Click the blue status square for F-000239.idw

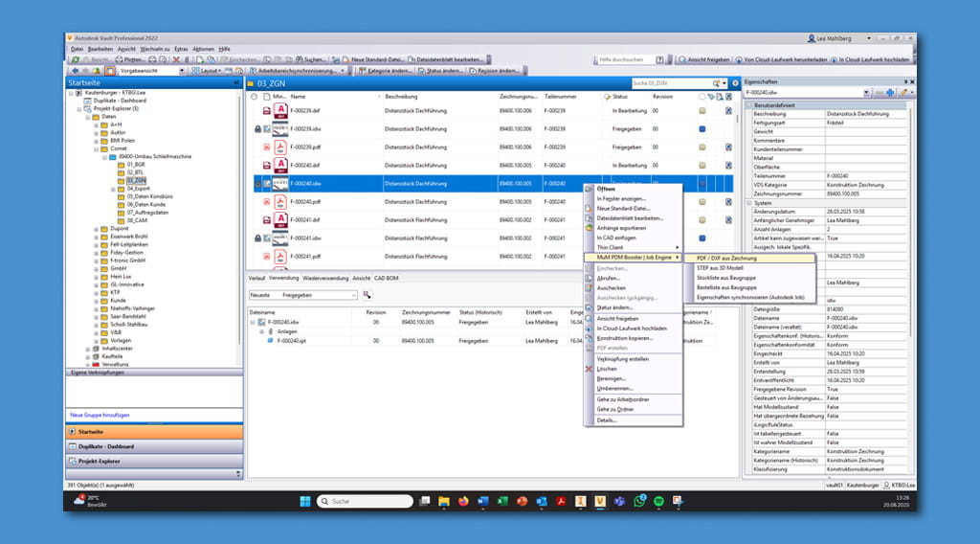702,128
